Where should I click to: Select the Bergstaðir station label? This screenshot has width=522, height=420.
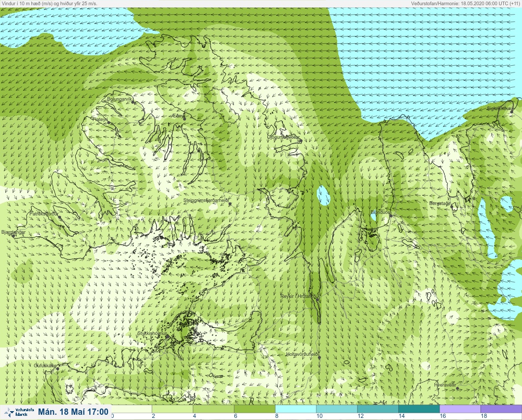pos(440,203)
